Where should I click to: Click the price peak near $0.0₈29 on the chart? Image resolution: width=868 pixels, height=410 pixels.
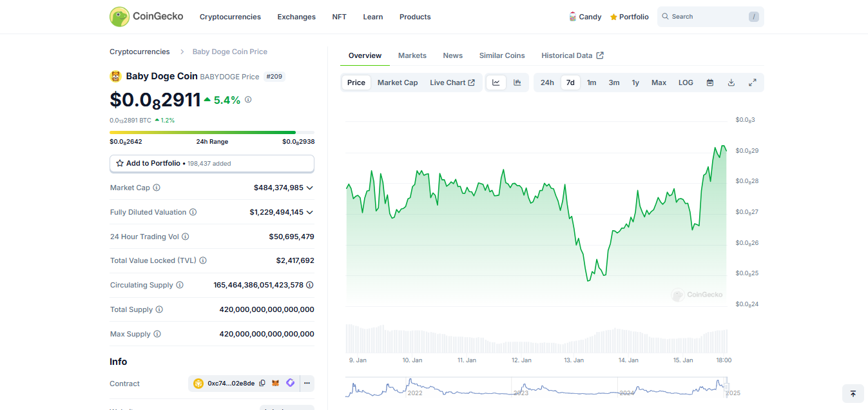click(723, 146)
